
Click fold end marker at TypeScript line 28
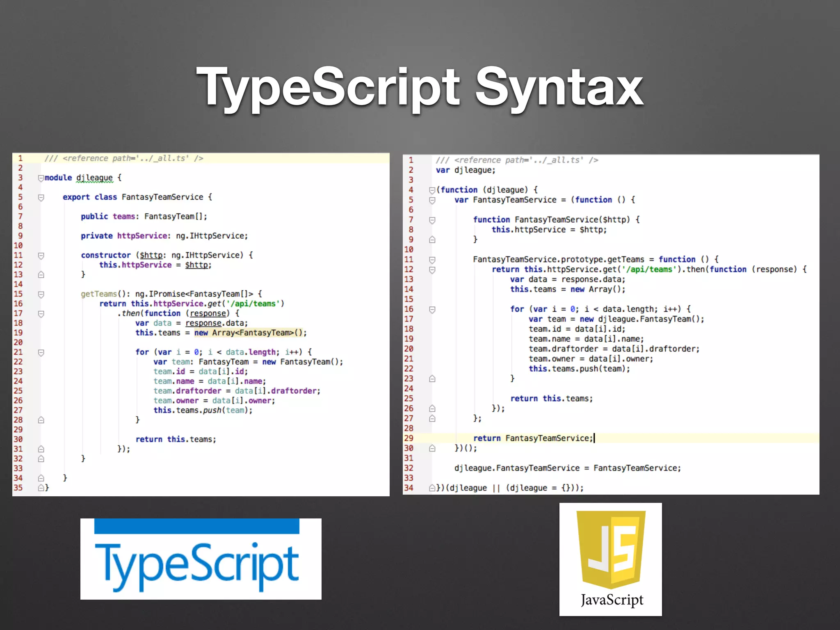41,420
